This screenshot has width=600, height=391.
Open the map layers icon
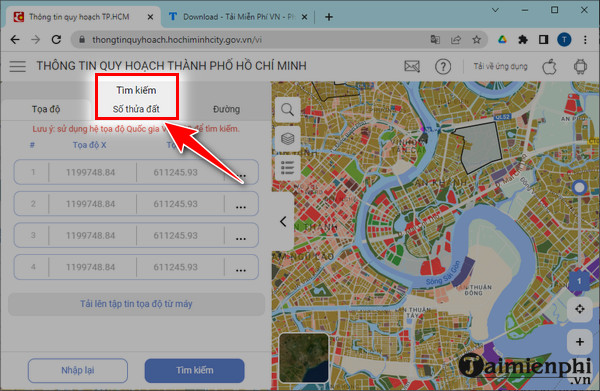(x=287, y=138)
